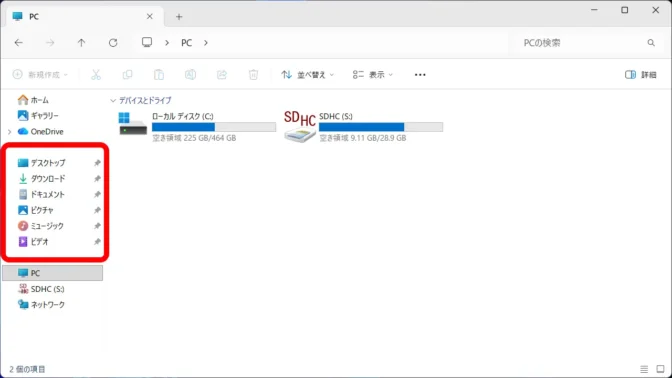This screenshot has width=672, height=378.
Task: Unpin デスクトップ using its pin icon
Action: coord(97,163)
